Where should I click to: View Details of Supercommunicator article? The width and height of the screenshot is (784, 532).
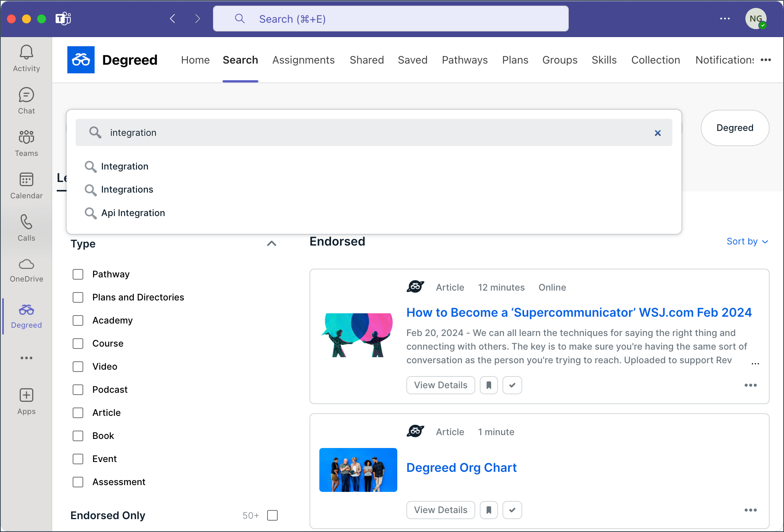point(440,385)
